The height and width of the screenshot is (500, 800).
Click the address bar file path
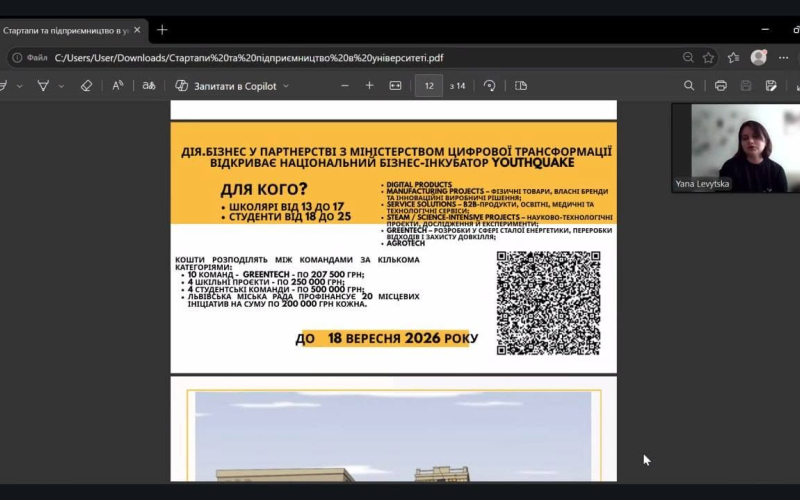point(249,58)
